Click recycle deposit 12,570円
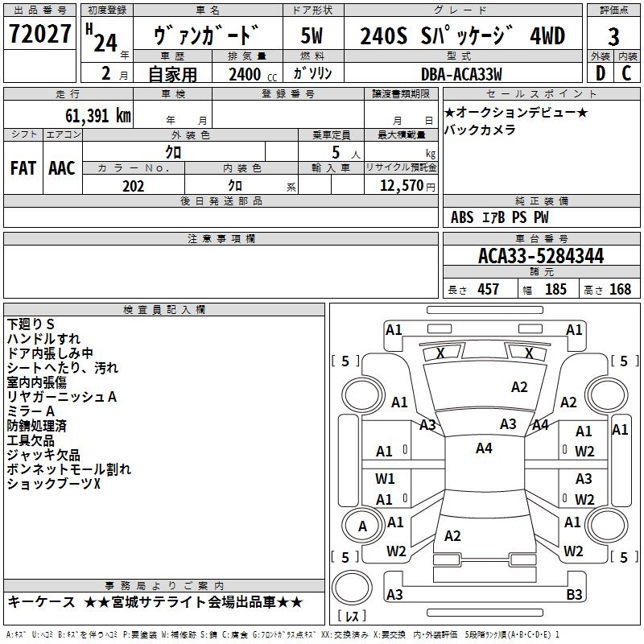The height and width of the screenshot is (644, 644). [407, 186]
